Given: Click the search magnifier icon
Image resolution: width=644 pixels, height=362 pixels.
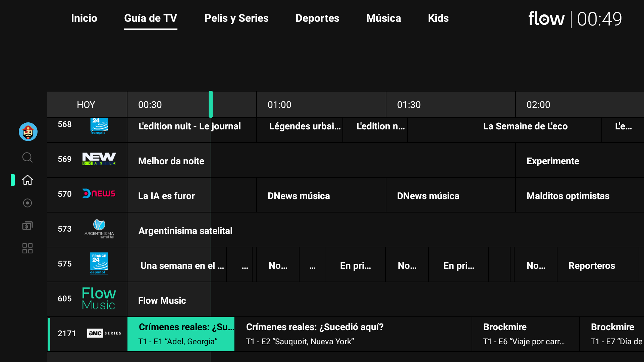Looking at the screenshot, I should (28, 157).
